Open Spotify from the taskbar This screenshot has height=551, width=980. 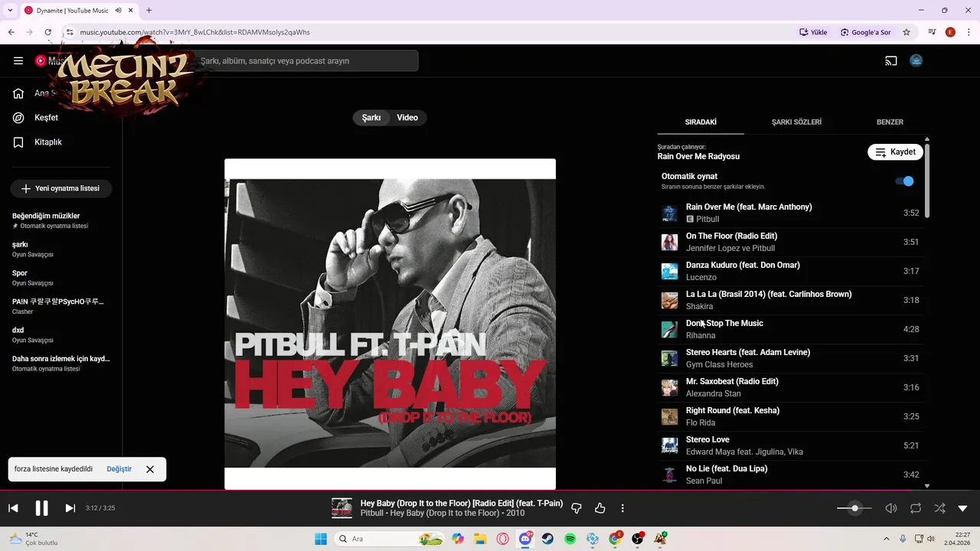pos(570,539)
